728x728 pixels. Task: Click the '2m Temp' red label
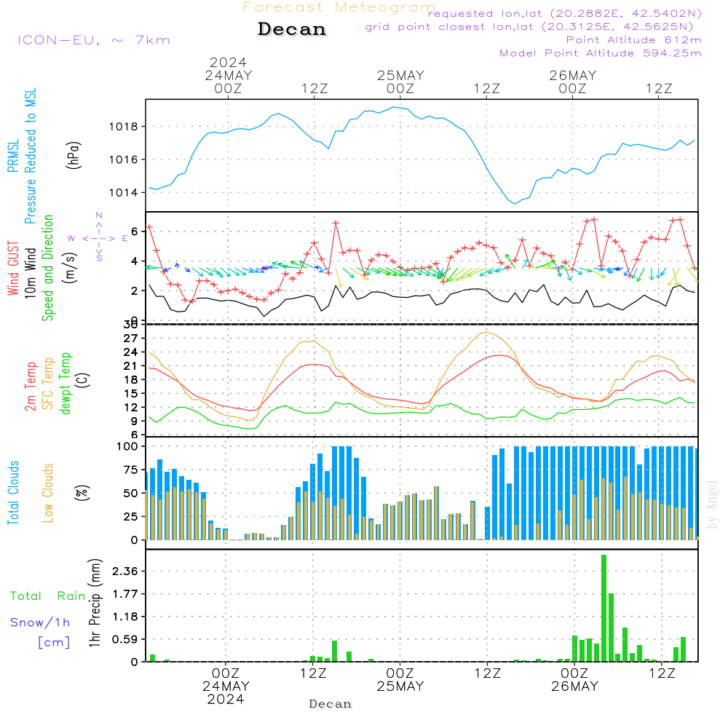[x=30, y=387]
